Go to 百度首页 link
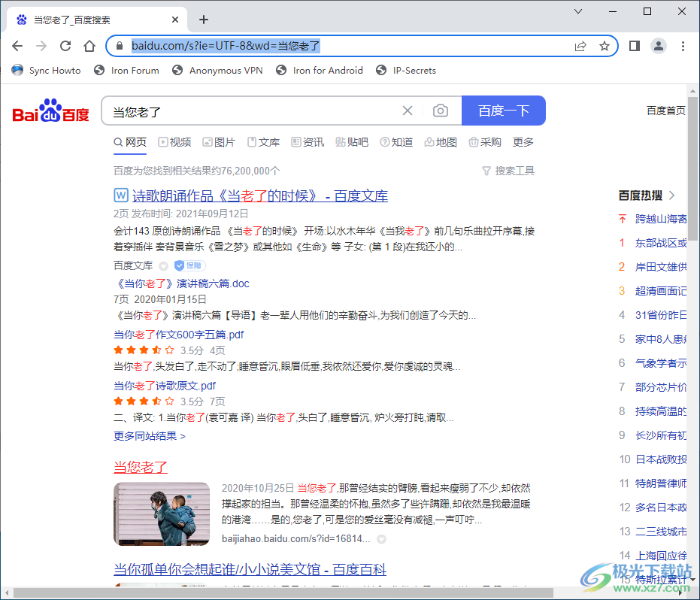This screenshot has height=600, width=700. click(665, 111)
